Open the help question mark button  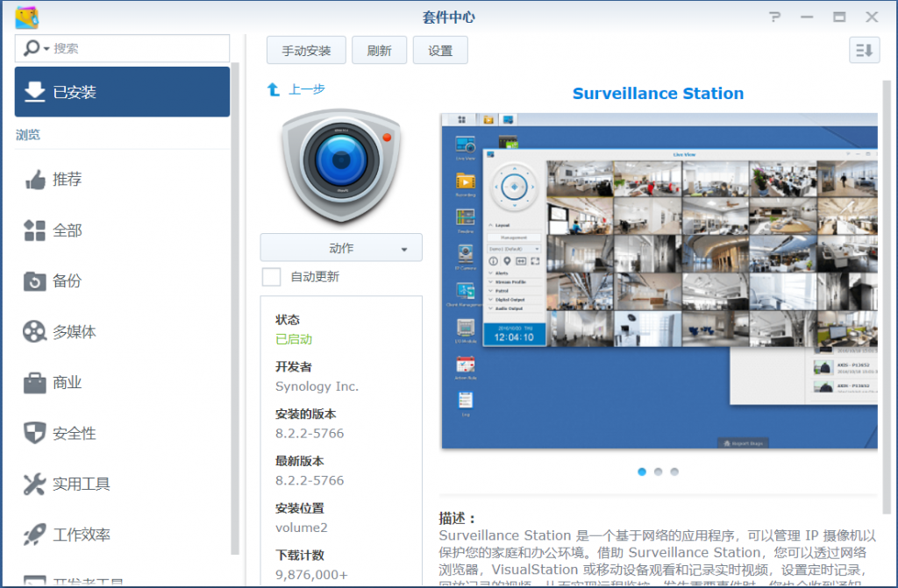click(x=775, y=18)
